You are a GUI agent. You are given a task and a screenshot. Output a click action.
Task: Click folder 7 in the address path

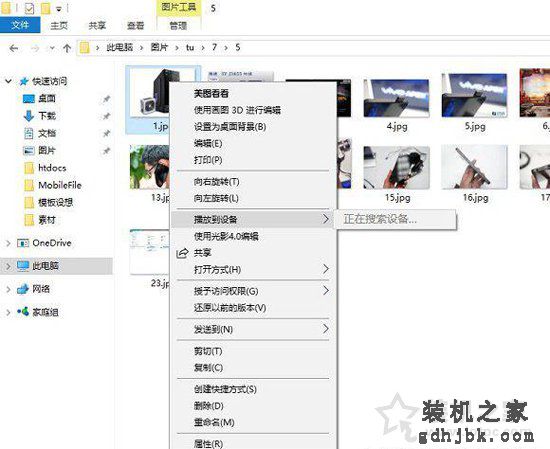(214, 47)
